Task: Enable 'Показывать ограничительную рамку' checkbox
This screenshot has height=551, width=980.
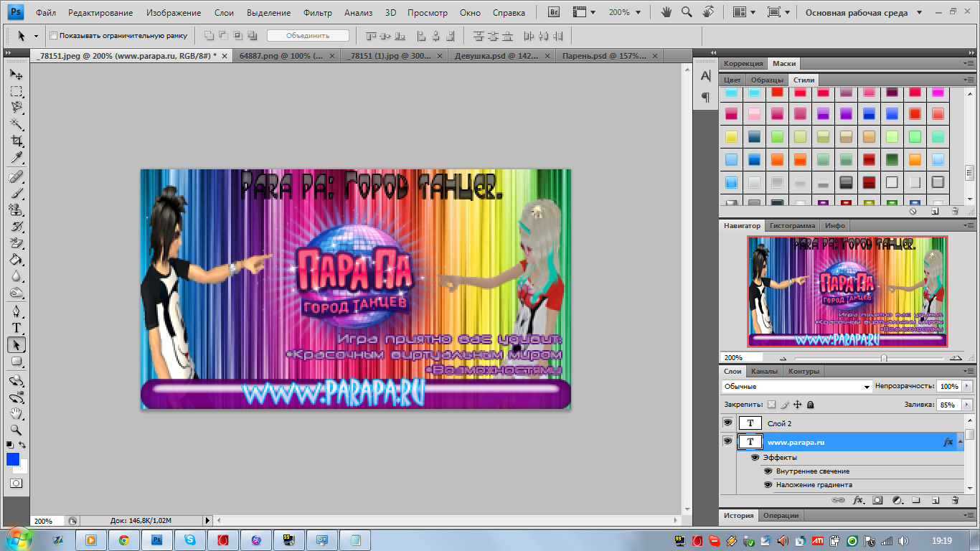Action: (x=53, y=36)
